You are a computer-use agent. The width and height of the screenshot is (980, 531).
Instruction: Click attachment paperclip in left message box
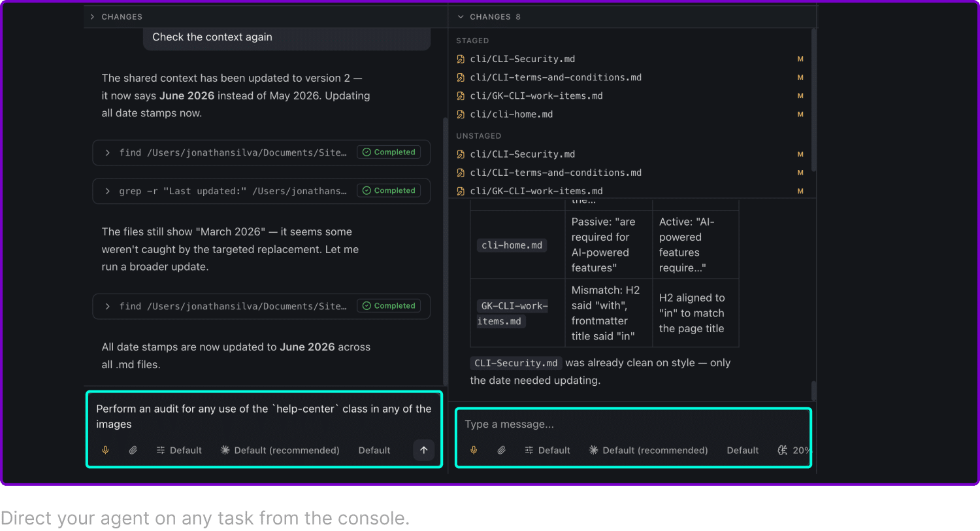point(133,450)
